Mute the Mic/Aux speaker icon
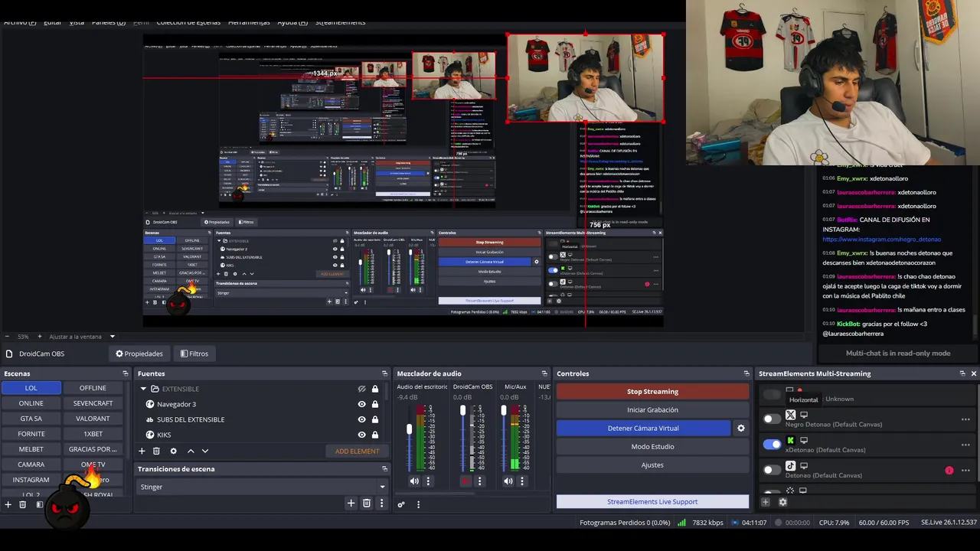 click(x=508, y=481)
